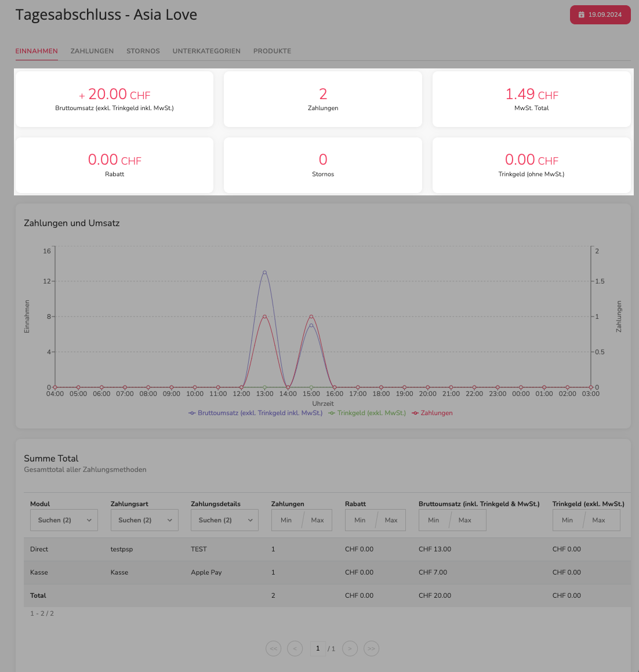Focus the Trinkgeld Min filter field
Image resolution: width=639 pixels, height=672 pixels.
[568, 520]
